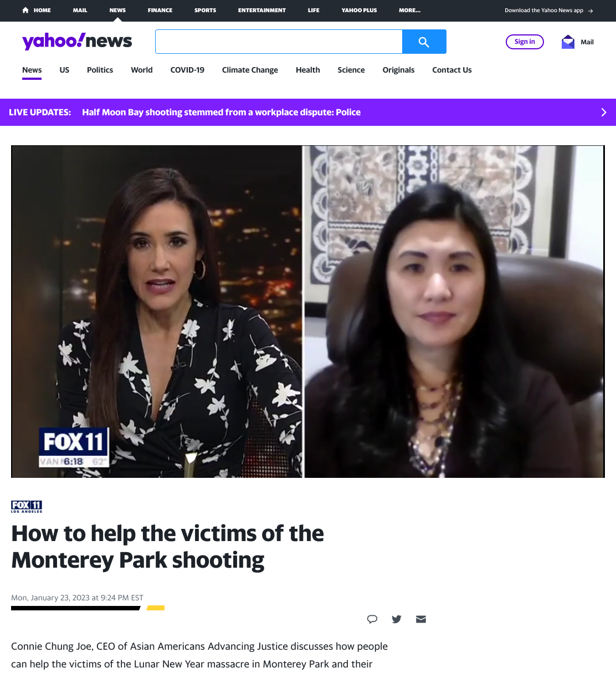The width and height of the screenshot is (616, 678).
Task: Click the article date Mon, January 23, 2023
Action: [x=77, y=598]
